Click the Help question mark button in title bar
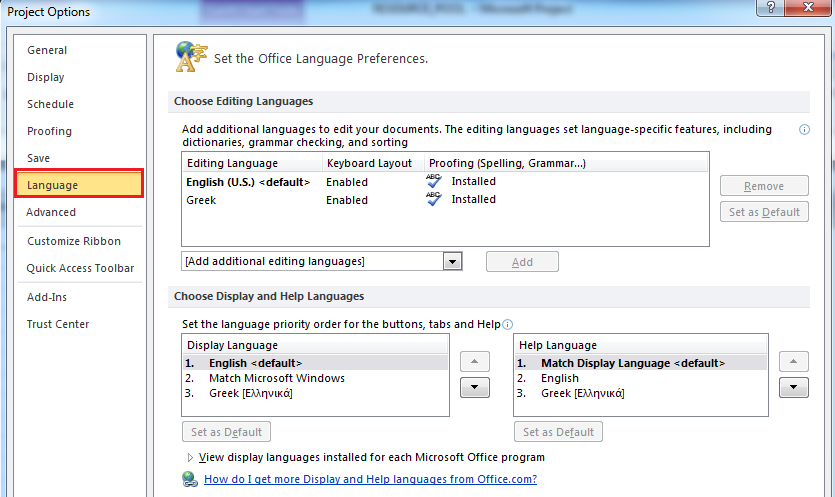 (771, 7)
